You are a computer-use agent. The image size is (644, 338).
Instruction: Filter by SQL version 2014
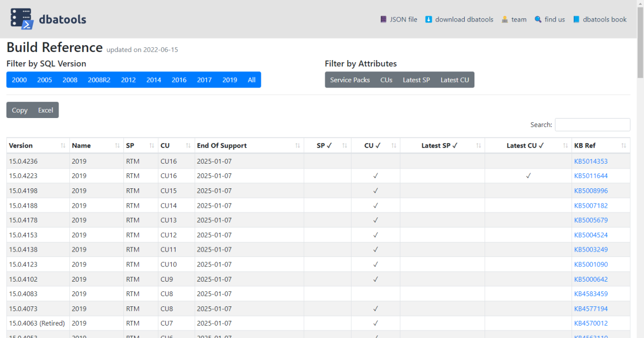[x=153, y=80]
